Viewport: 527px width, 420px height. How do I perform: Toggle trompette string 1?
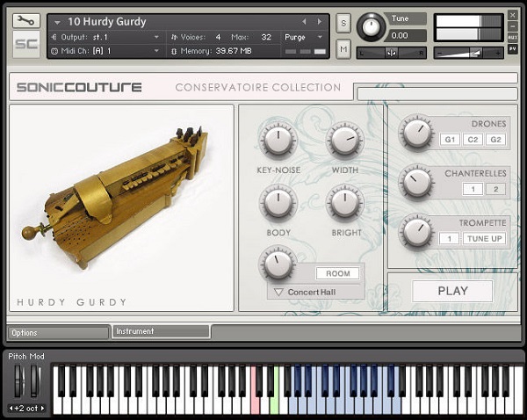450,239
